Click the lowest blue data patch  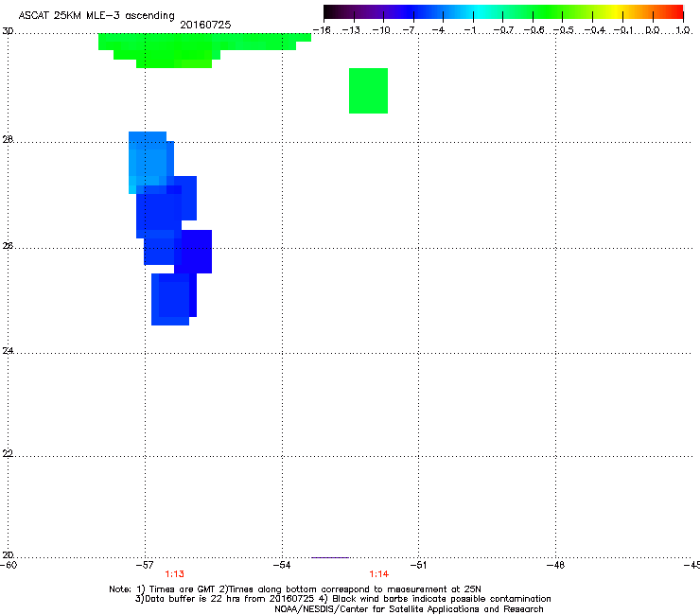[x=173, y=299]
